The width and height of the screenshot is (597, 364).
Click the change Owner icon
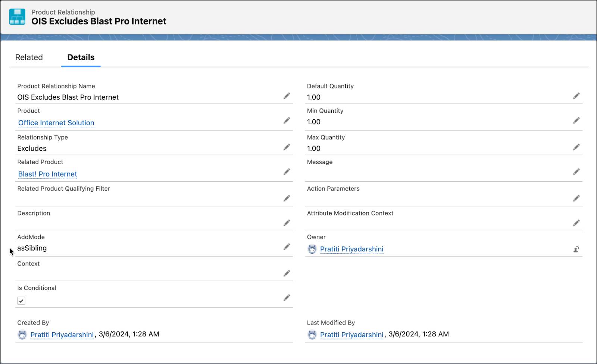click(x=576, y=249)
